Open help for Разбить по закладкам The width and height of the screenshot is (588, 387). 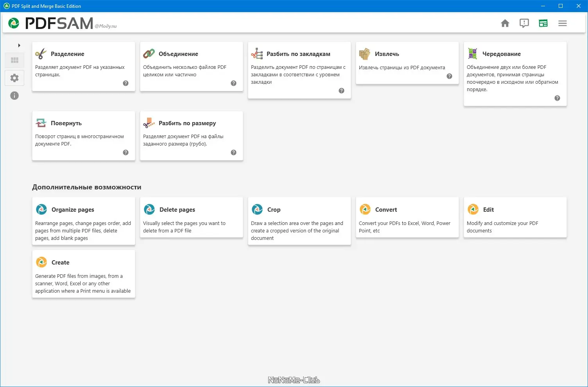pos(341,91)
